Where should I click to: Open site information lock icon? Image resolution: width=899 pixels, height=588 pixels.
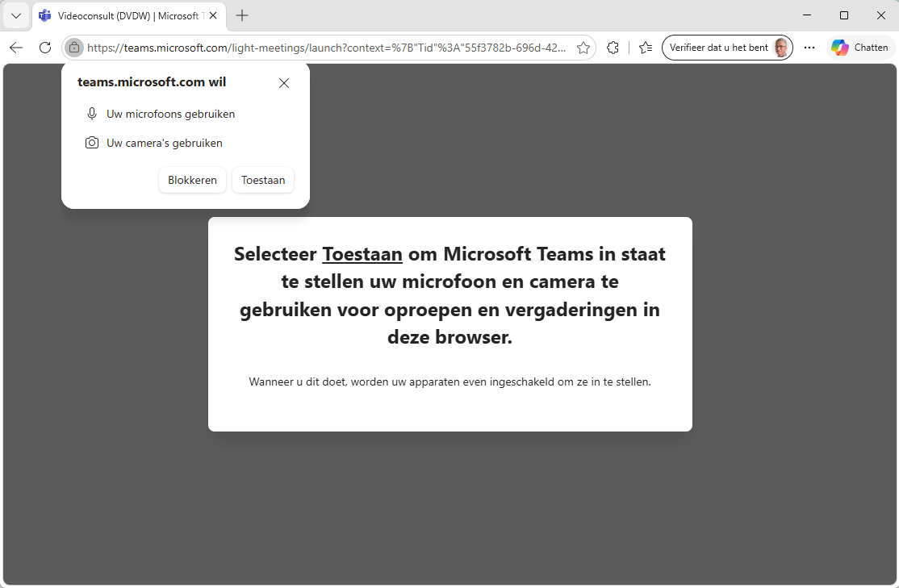pyautogui.click(x=74, y=48)
